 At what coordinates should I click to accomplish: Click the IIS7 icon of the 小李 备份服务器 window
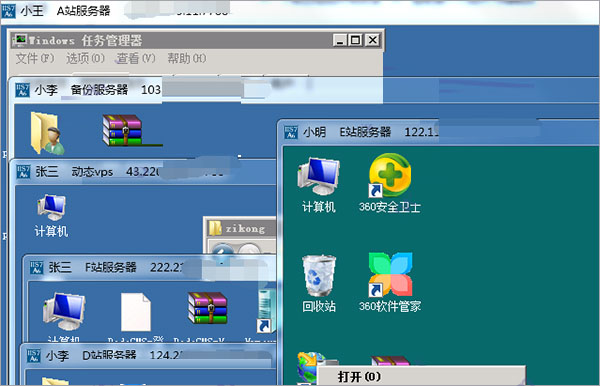pyautogui.click(x=22, y=90)
